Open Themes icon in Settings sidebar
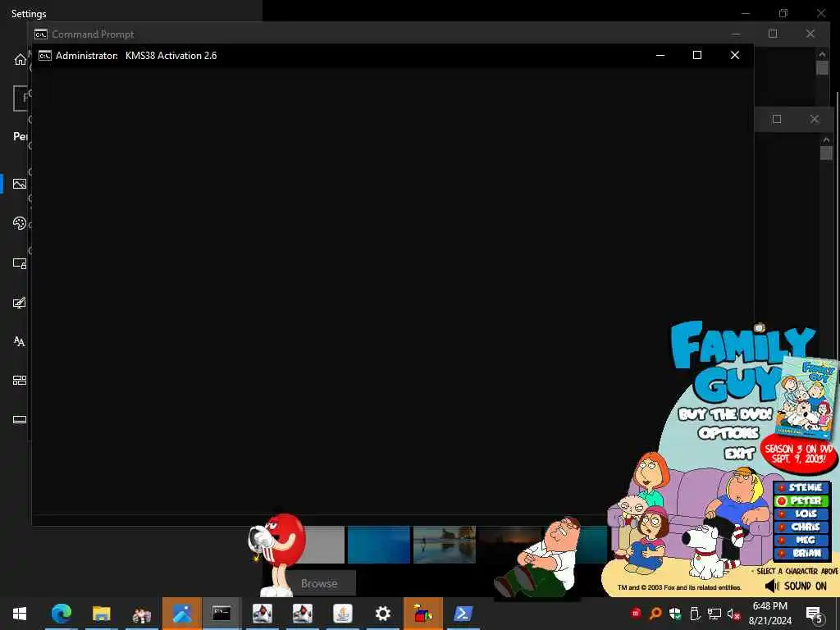Image resolution: width=840 pixels, height=630 pixels. click(20, 303)
